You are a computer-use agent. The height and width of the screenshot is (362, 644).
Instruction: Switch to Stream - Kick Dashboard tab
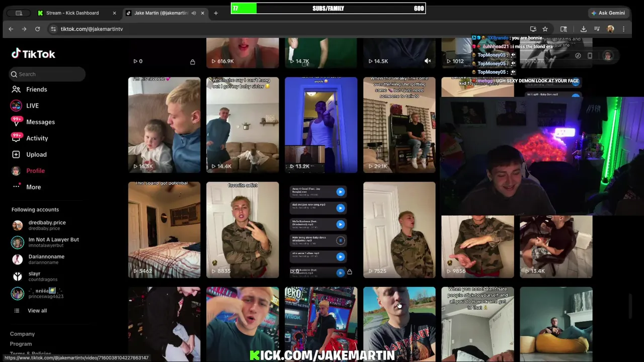pyautogui.click(x=77, y=13)
